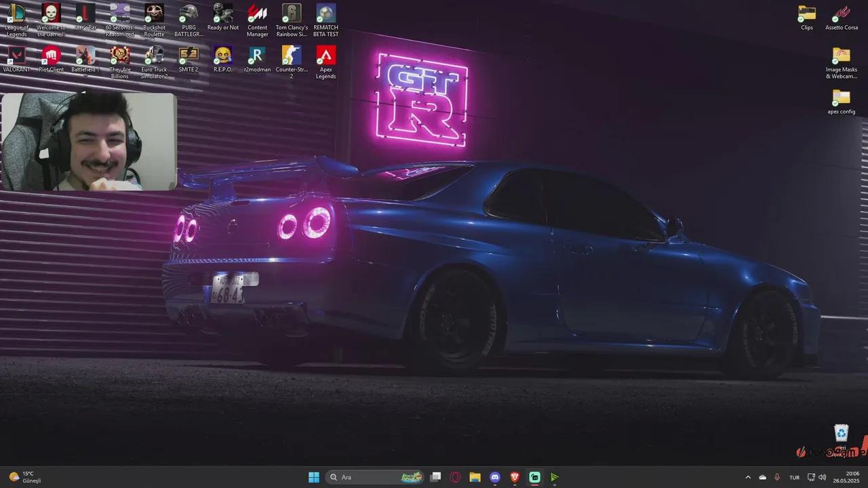868x488 pixels.
Task: Click the taskbar search box labeled Ara
Action: [376, 477]
